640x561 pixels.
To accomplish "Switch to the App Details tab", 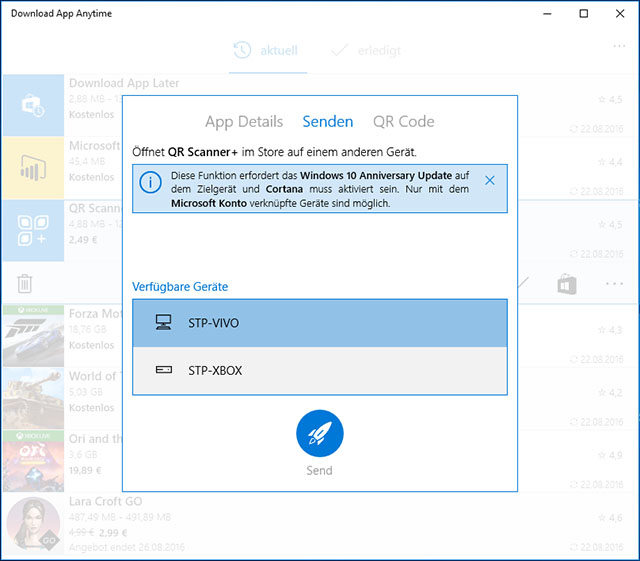I will [244, 122].
